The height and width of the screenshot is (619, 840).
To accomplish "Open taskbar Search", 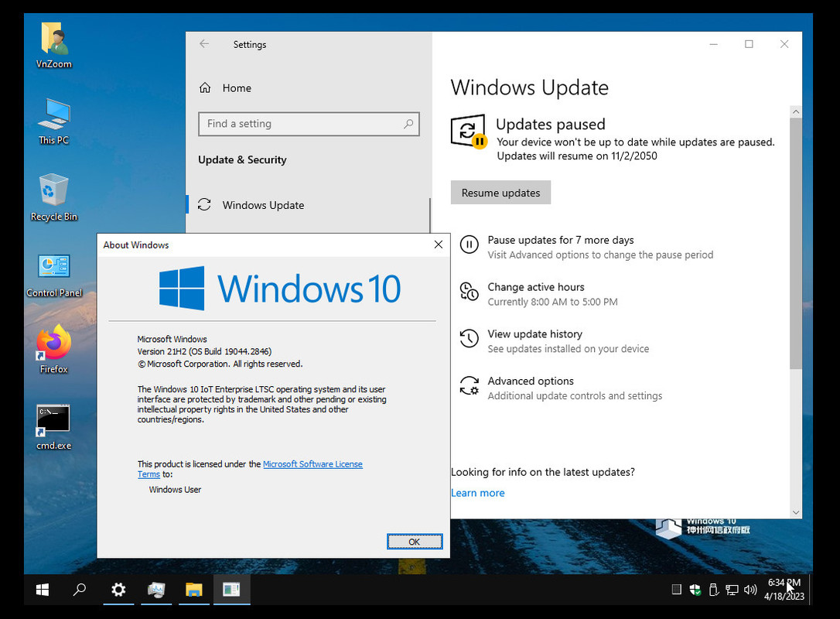I will [80, 590].
